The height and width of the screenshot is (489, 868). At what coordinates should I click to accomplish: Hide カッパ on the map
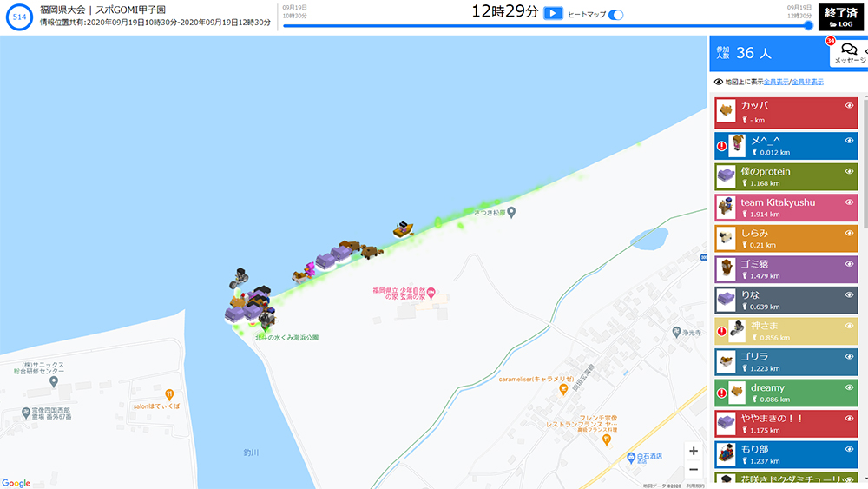click(850, 105)
